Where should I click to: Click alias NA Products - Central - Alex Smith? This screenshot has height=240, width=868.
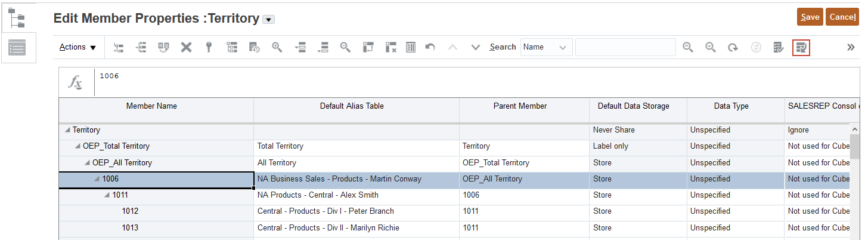pos(318,195)
